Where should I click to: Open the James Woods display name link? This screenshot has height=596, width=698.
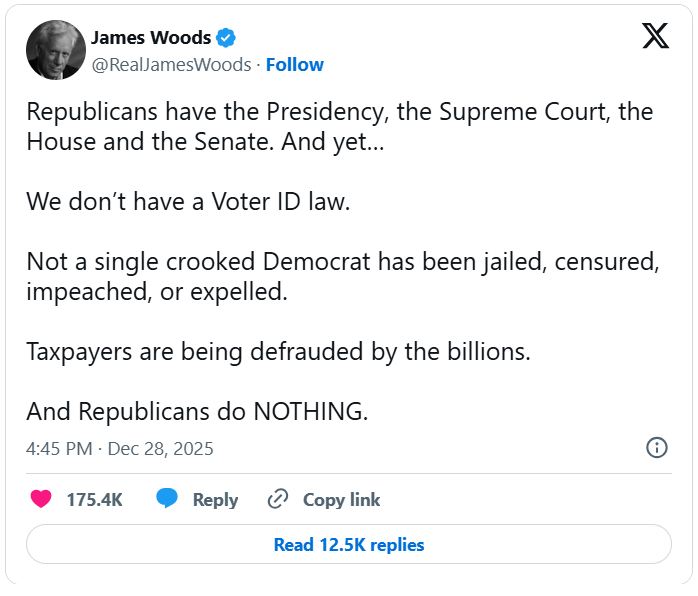pos(151,38)
